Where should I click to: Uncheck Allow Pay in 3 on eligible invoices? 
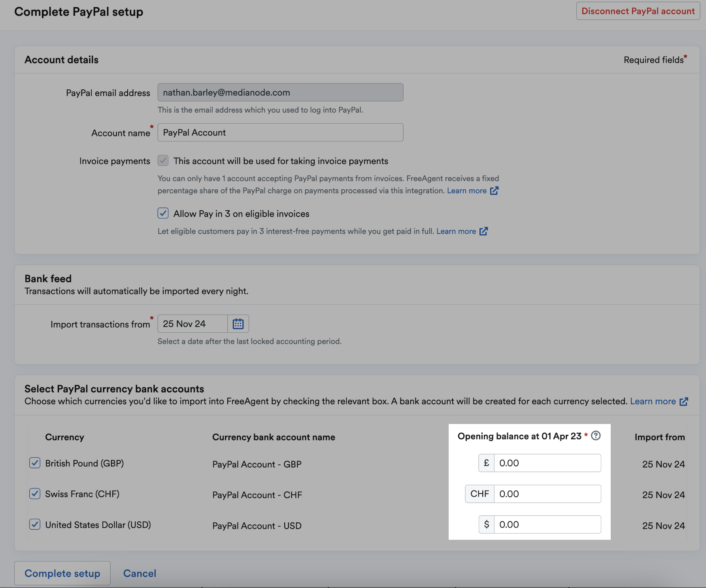[163, 213]
